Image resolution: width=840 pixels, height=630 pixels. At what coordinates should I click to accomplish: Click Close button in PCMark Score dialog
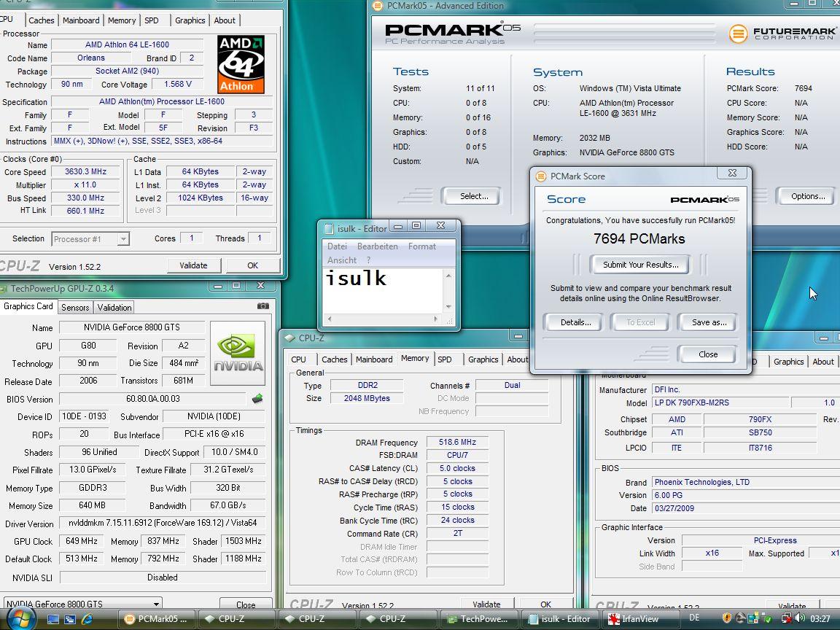(708, 354)
